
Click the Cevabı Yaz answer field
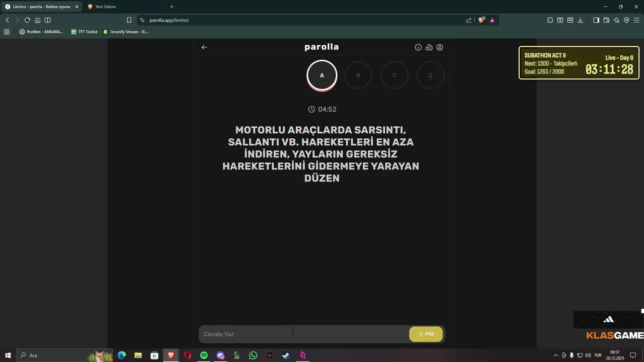click(303, 334)
